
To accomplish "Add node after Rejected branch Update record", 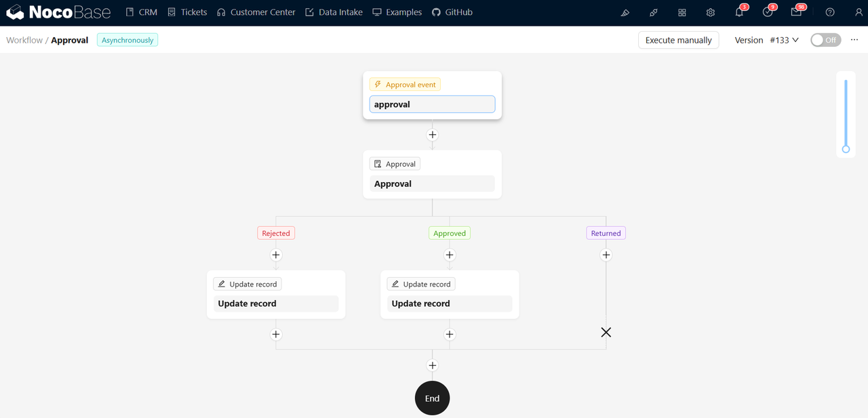I will coord(276,335).
